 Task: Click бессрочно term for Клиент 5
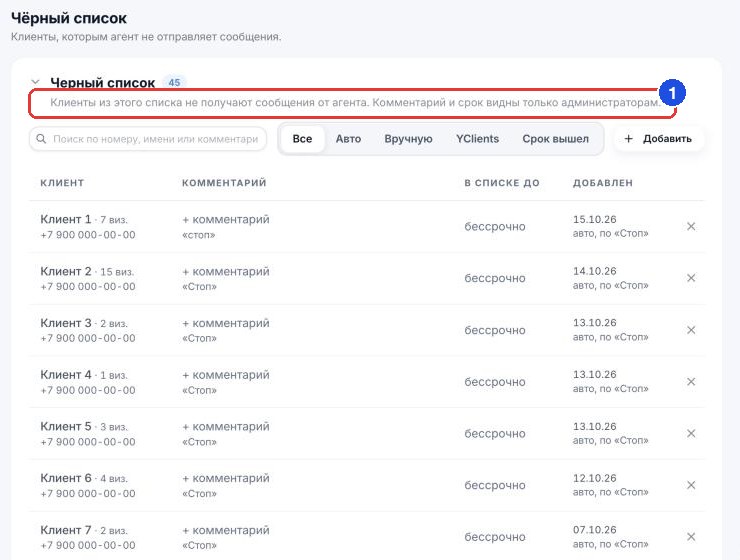click(x=495, y=434)
